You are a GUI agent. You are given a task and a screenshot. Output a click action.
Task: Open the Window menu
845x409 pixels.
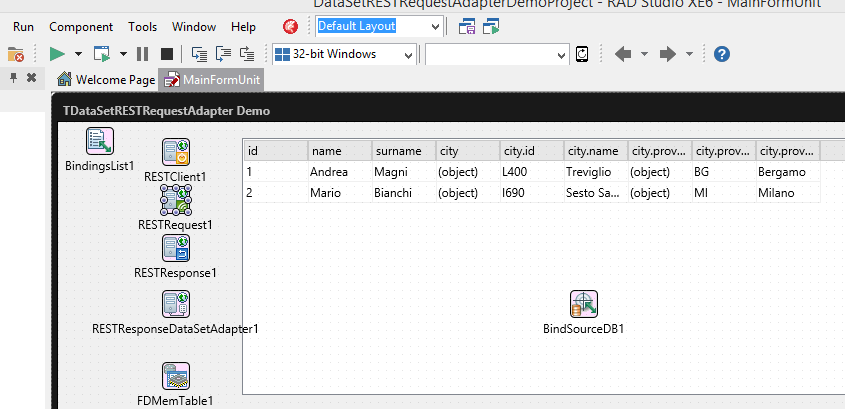(x=194, y=27)
